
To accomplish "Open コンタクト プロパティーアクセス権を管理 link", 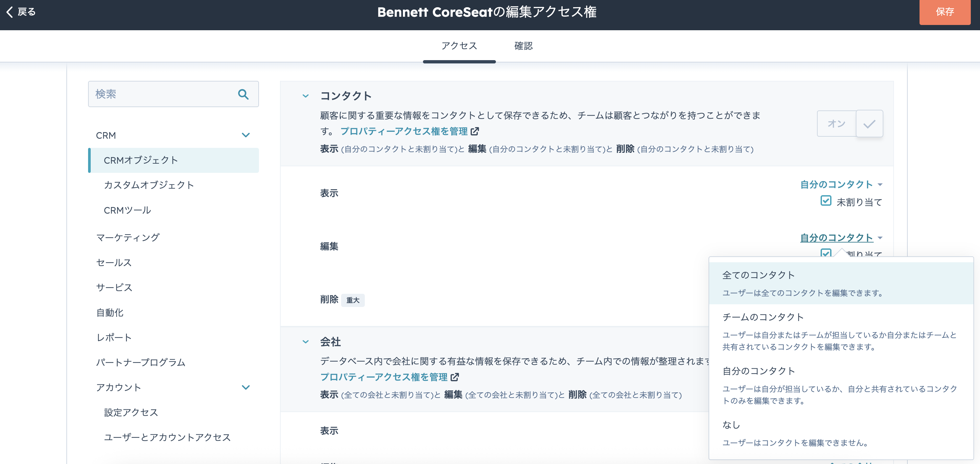I will (404, 131).
